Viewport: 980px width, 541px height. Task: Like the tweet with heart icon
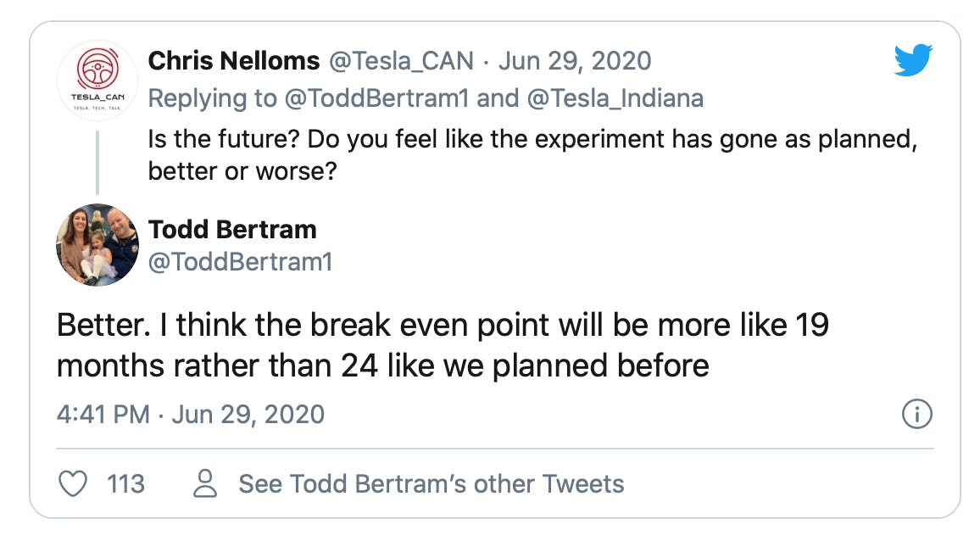(74, 484)
